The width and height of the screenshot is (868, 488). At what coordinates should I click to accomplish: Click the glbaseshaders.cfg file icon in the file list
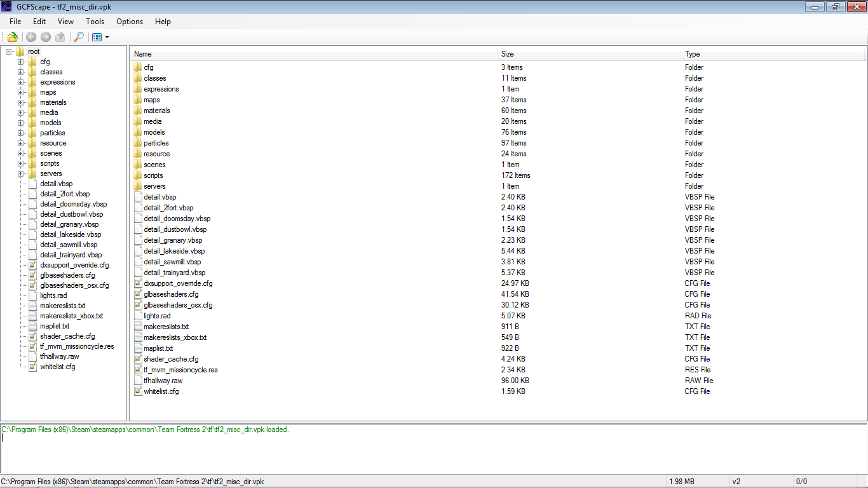tap(138, 294)
